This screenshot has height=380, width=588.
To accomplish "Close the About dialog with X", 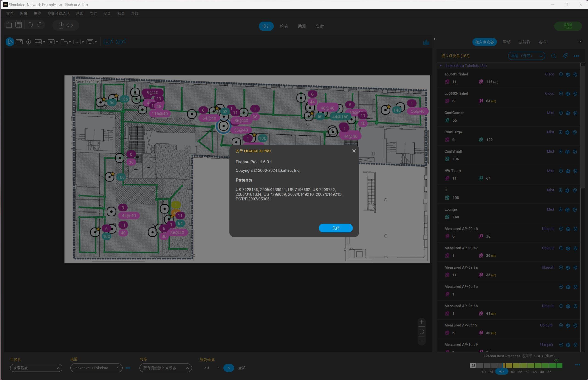I will 354,151.
